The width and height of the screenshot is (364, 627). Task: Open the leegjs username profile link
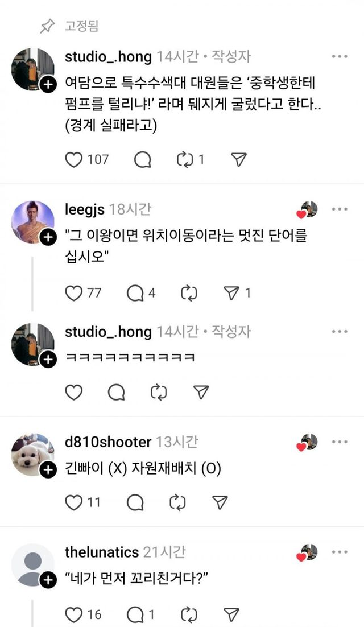85,209
